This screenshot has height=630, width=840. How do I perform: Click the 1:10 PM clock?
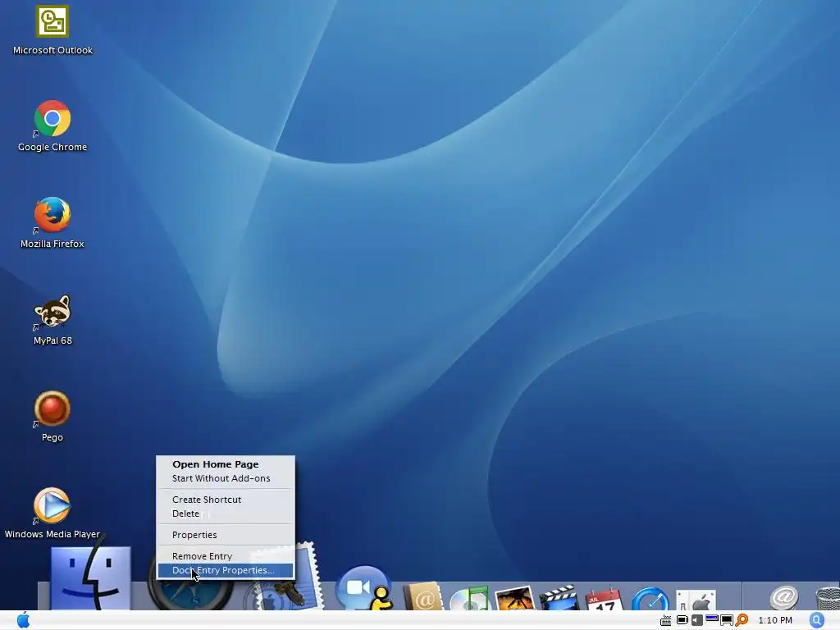775,620
